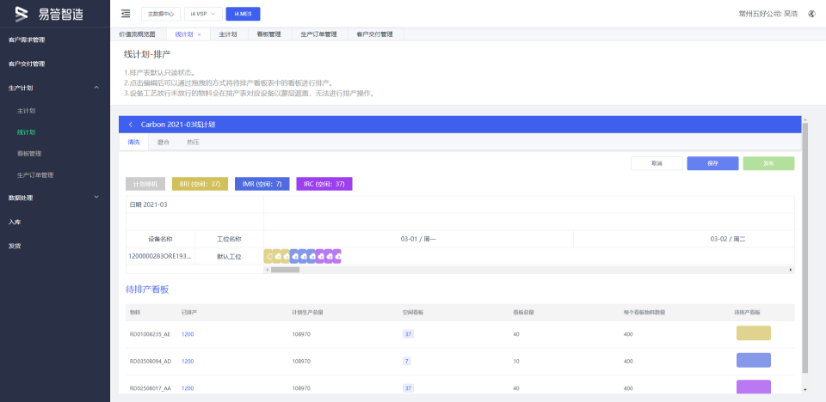826x402 pixels.
Task: Open the 价值流概览图 page tab
Action: [x=137, y=34]
